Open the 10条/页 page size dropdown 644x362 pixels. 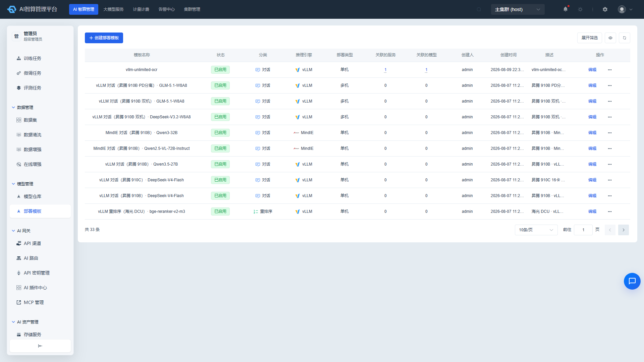[x=536, y=230]
